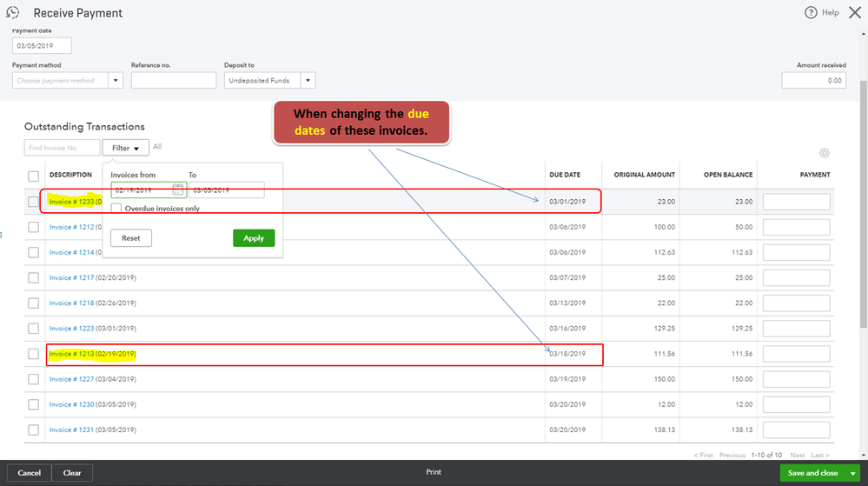Open the Invoice # 1230 link

click(71, 404)
